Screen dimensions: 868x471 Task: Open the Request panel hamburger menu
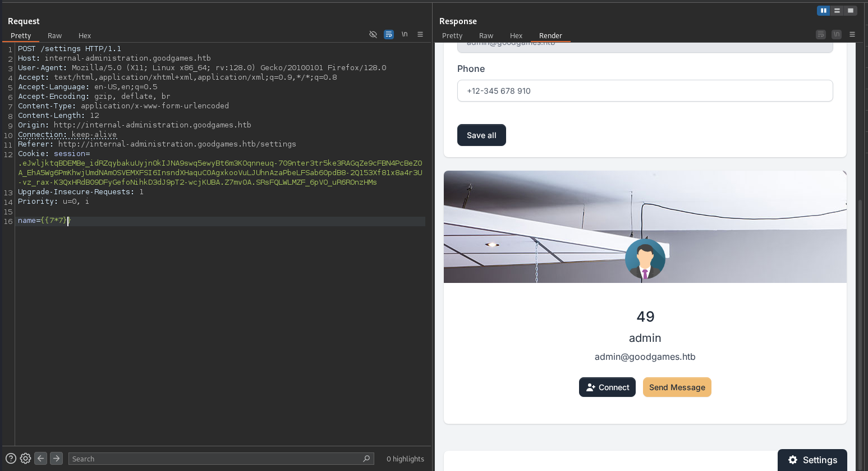tap(420, 34)
